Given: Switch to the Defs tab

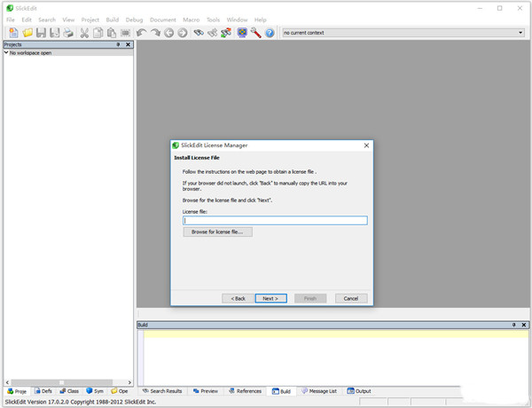Looking at the screenshot, I should click(43, 391).
